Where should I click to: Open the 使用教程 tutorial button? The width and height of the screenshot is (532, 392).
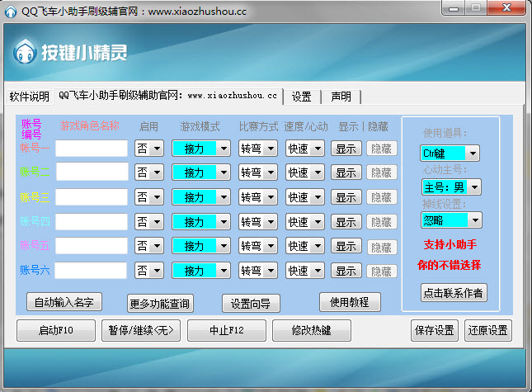(350, 302)
